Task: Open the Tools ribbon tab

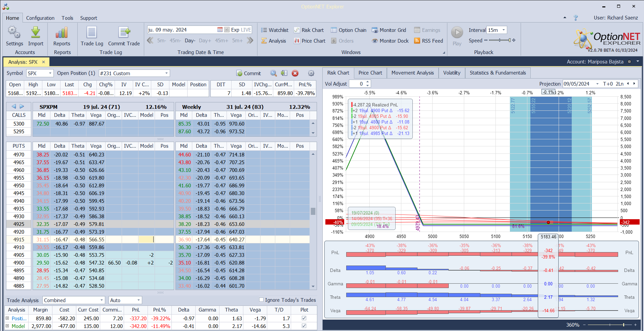Action: click(67, 18)
